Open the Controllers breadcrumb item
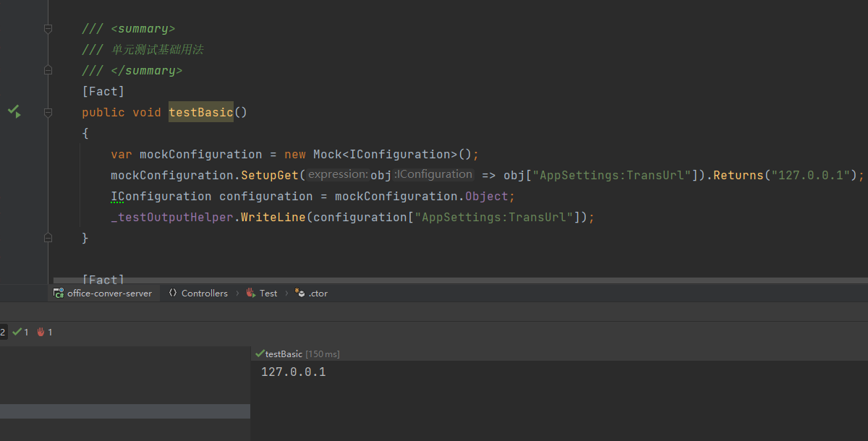This screenshot has width=868, height=441. (204, 293)
